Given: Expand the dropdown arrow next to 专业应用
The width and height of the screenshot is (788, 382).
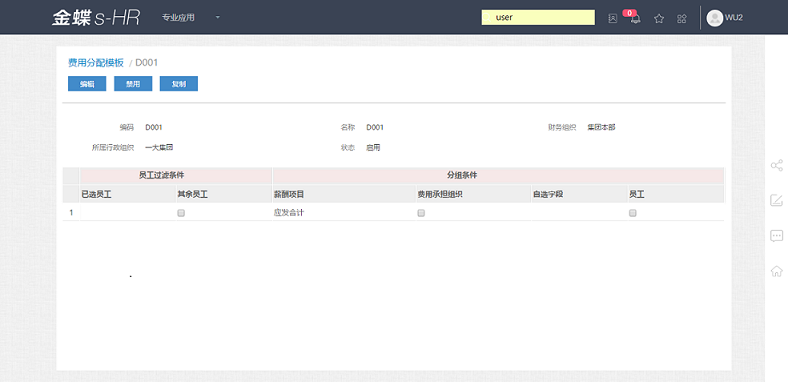Looking at the screenshot, I should coord(218,18).
